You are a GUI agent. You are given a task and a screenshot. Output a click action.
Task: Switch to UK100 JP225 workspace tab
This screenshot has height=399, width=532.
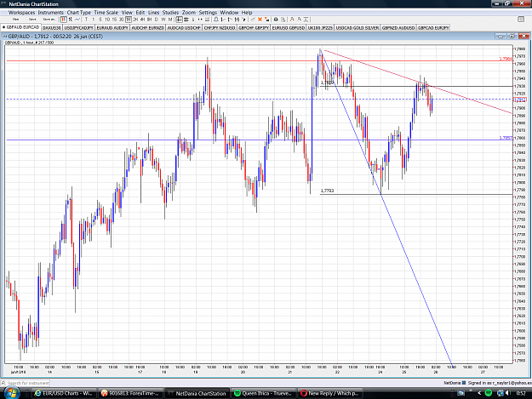(x=320, y=27)
